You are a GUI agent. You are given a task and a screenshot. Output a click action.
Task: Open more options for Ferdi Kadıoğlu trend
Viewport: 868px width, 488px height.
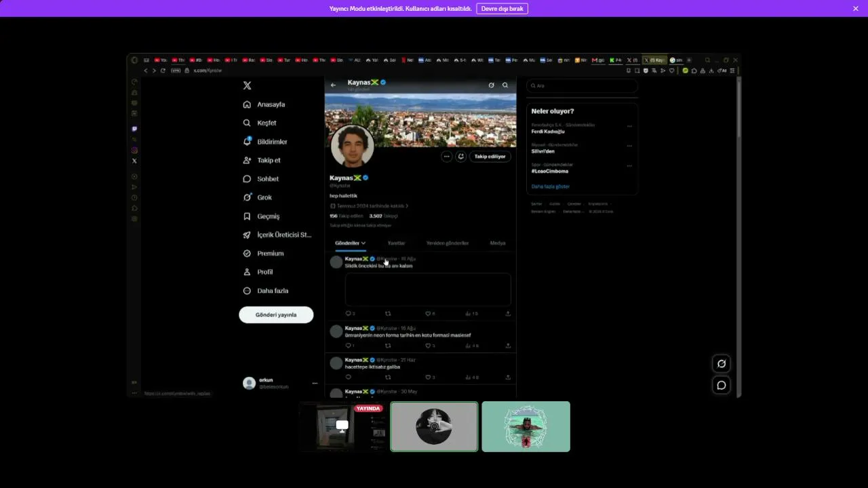(629, 126)
